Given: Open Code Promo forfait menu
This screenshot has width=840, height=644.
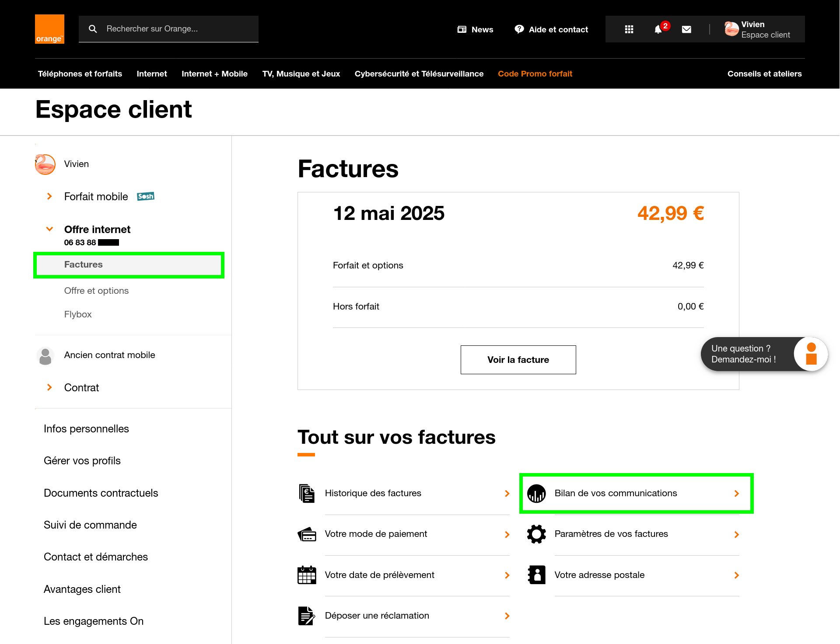Looking at the screenshot, I should [x=535, y=73].
